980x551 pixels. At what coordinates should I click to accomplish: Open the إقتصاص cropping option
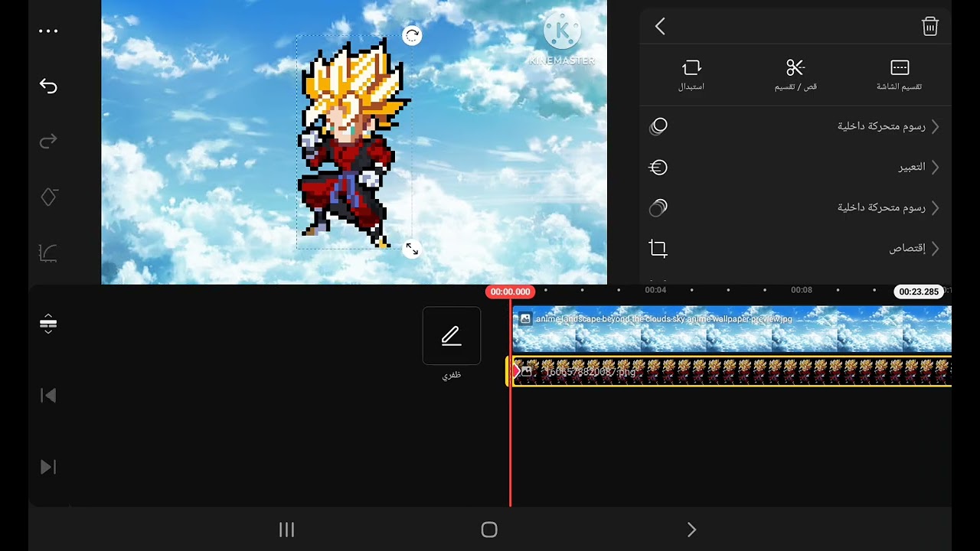click(795, 248)
